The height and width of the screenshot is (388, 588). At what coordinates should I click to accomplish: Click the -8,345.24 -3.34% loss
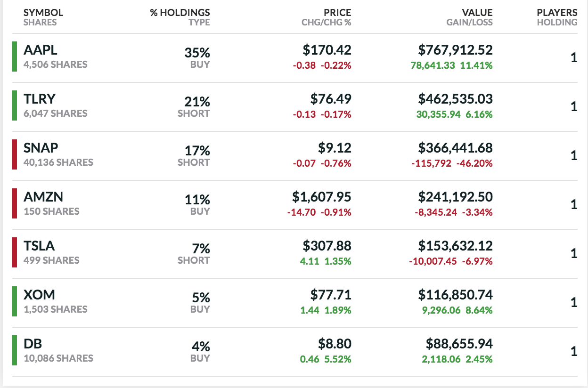tap(454, 212)
